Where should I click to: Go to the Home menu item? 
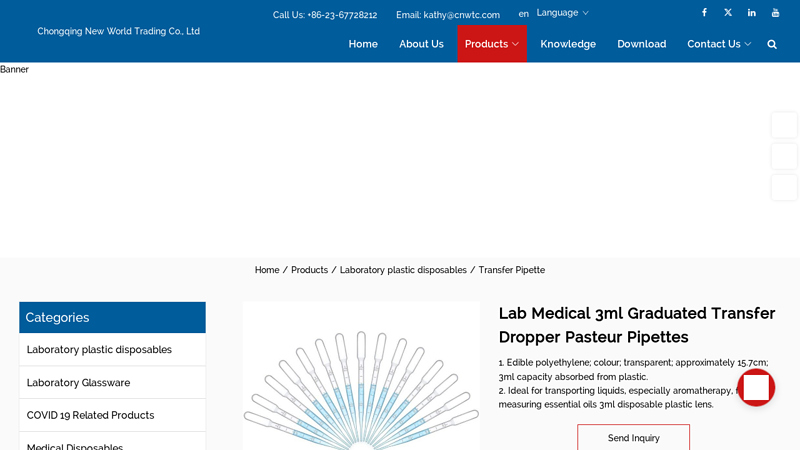pyautogui.click(x=363, y=44)
